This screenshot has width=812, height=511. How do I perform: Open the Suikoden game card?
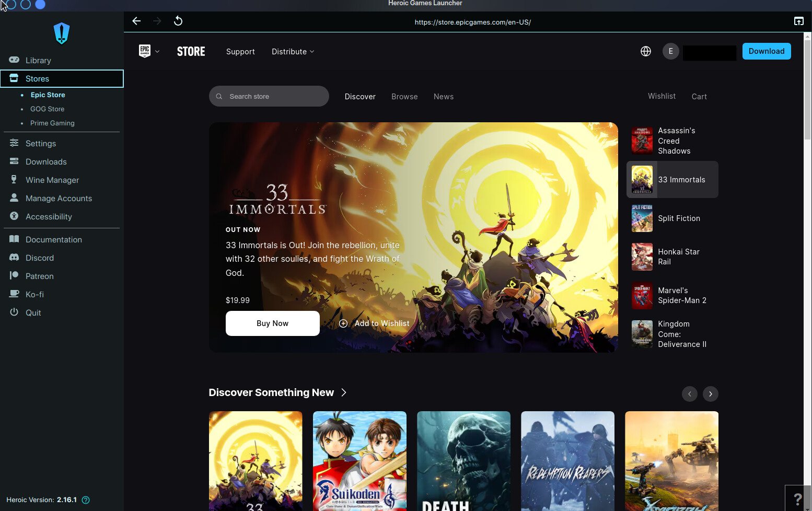click(x=359, y=461)
